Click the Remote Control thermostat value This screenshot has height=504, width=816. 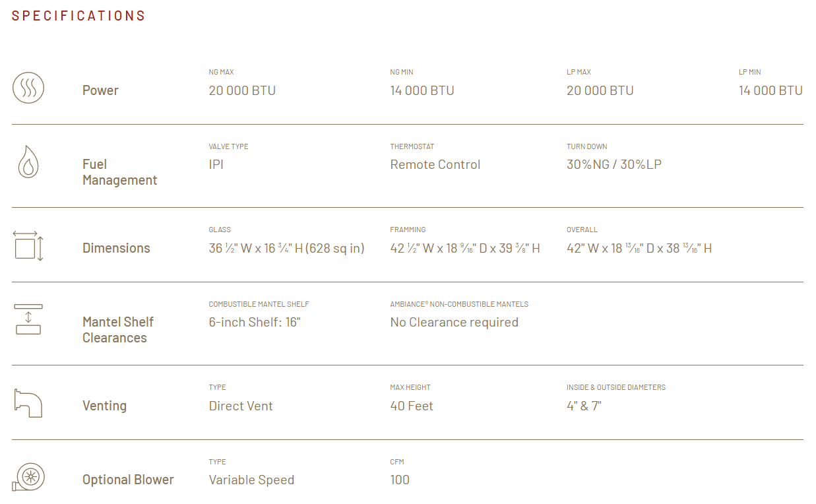point(435,165)
